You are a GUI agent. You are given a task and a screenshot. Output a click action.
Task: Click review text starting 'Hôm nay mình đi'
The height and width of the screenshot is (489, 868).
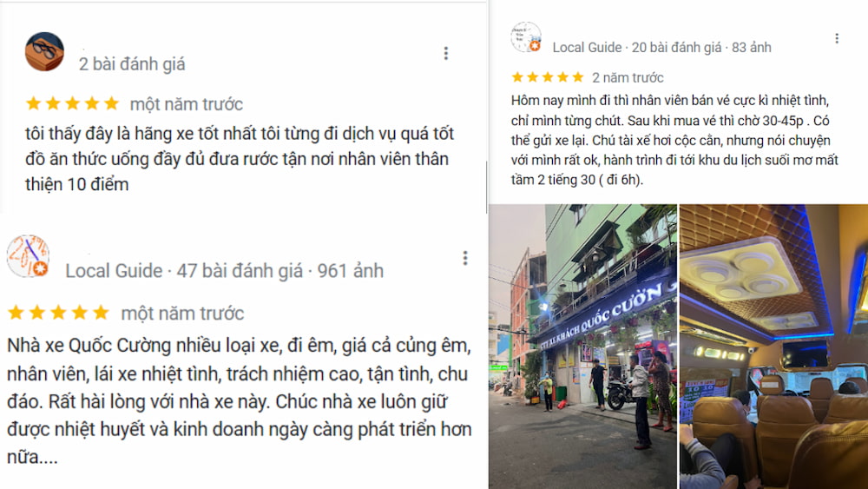click(674, 140)
